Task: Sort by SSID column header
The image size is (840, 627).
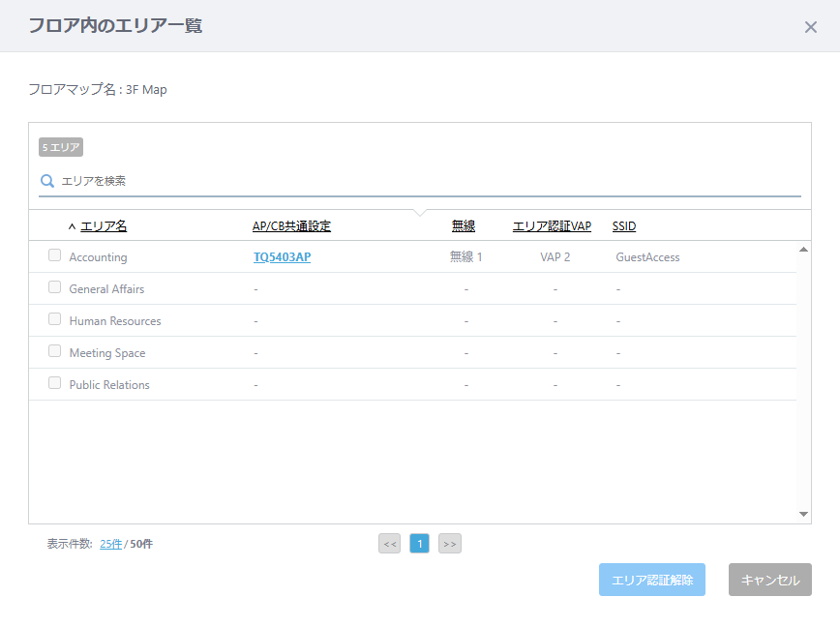Action: [624, 226]
